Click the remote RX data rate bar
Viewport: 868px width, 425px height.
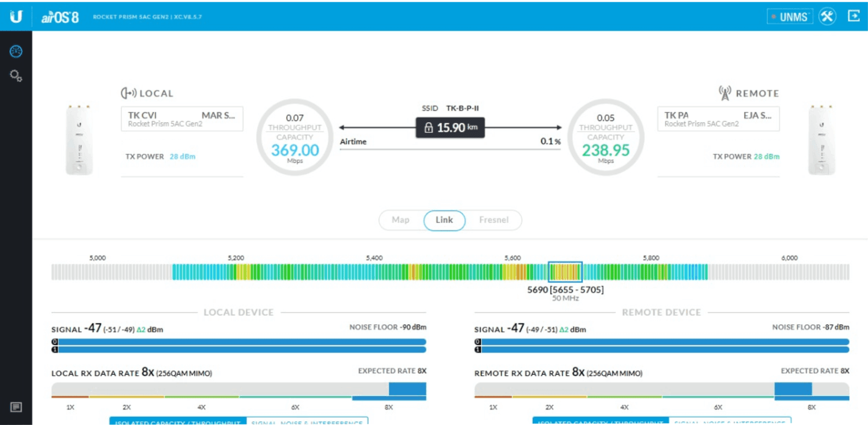662,391
